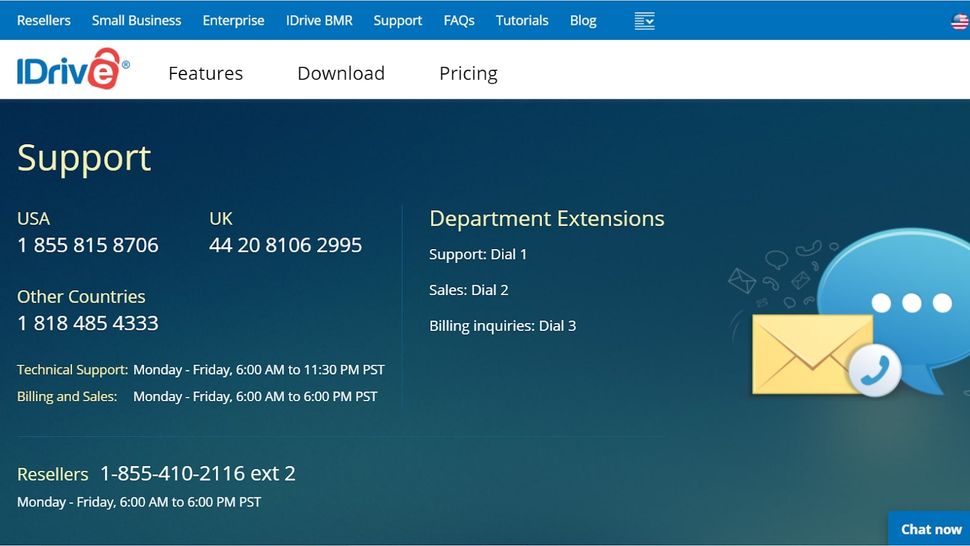Open the Enterprise menu link
Screen dimensions: 970x546
point(233,20)
